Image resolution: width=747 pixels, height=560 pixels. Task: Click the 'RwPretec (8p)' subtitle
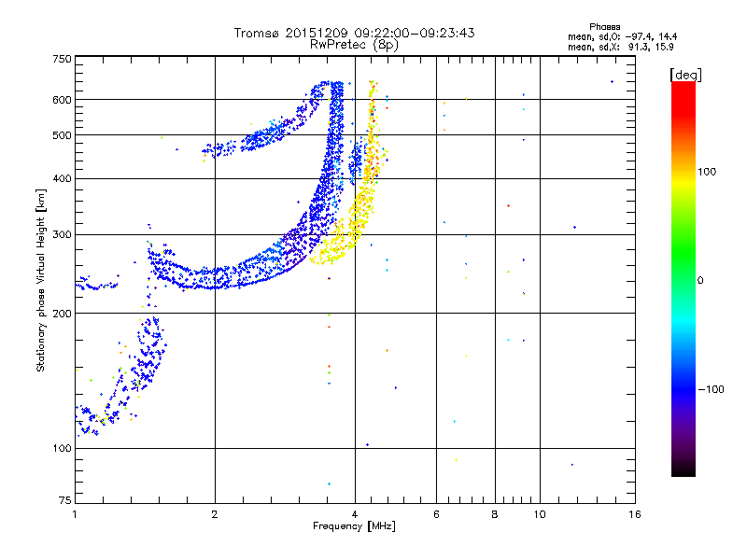click(354, 45)
